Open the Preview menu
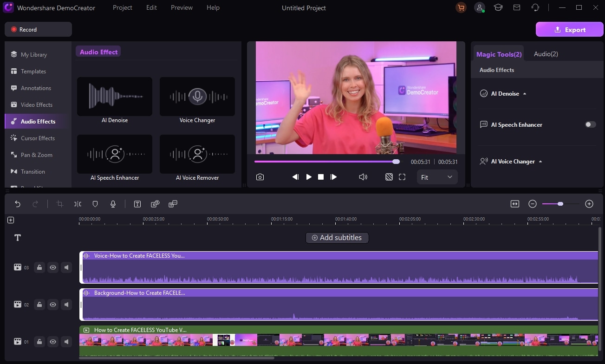The image size is (605, 364). pos(182,8)
